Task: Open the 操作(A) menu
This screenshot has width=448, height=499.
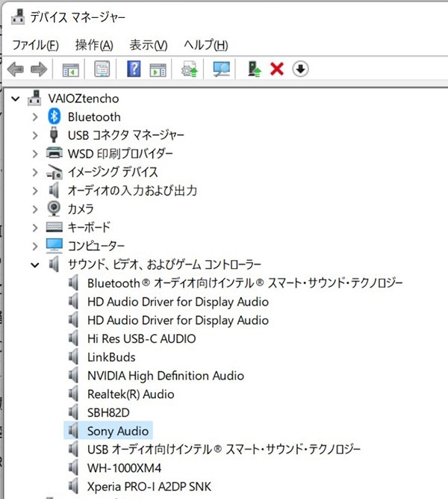Action: (x=94, y=45)
